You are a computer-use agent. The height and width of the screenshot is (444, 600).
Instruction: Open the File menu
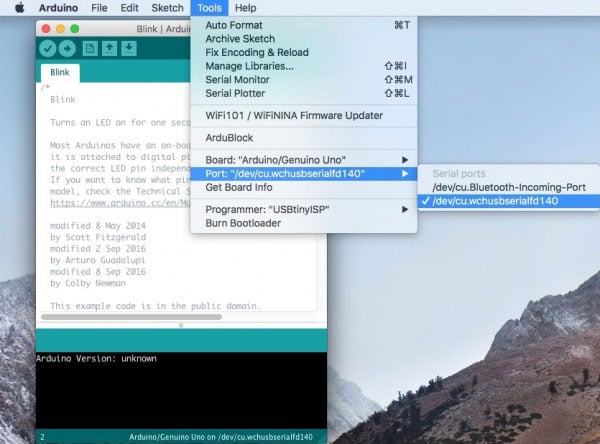(99, 8)
